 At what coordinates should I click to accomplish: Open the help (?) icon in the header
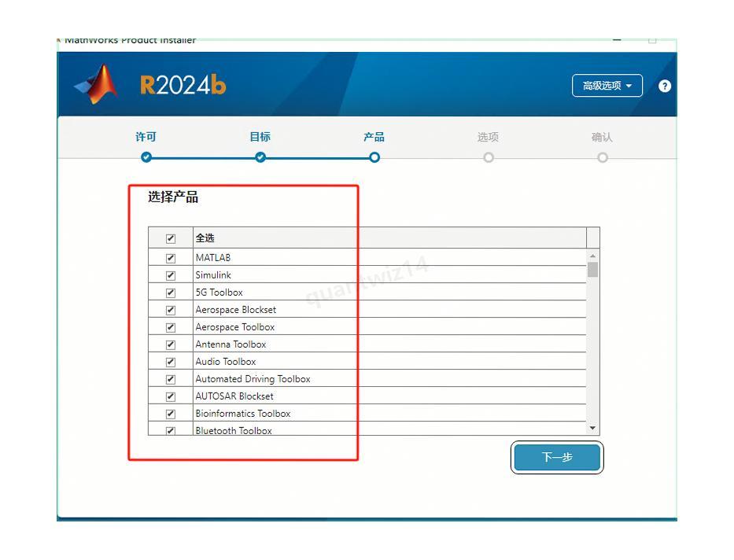pyautogui.click(x=665, y=86)
